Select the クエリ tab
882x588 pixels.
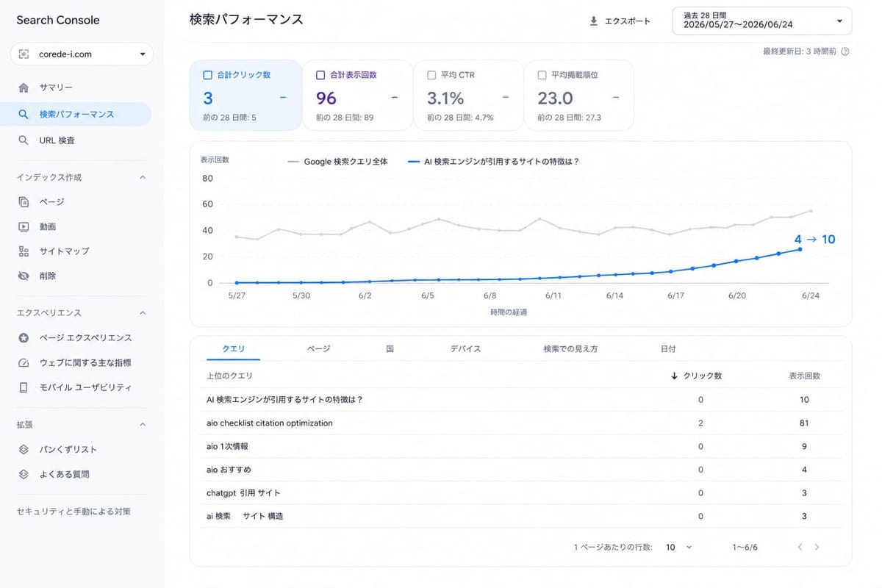(x=234, y=348)
